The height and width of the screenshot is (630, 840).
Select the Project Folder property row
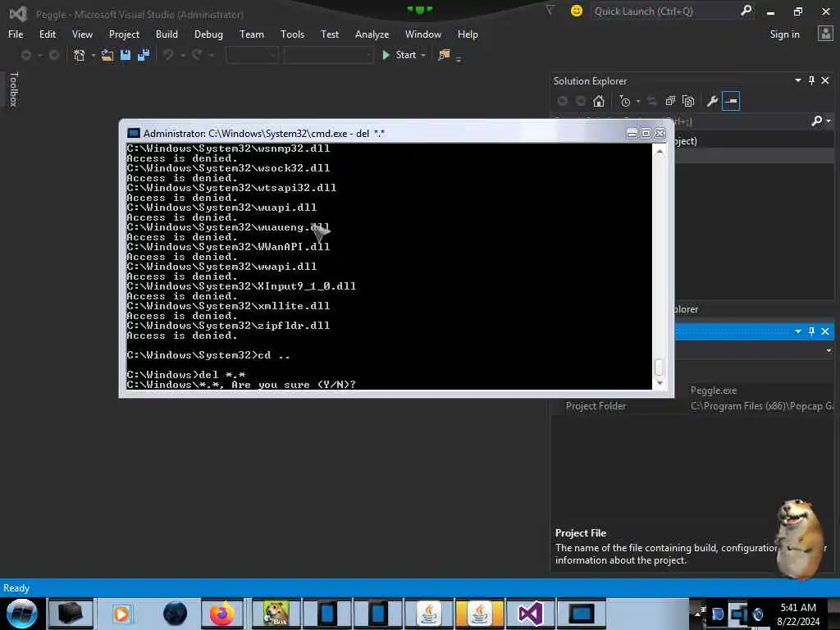(x=692, y=406)
